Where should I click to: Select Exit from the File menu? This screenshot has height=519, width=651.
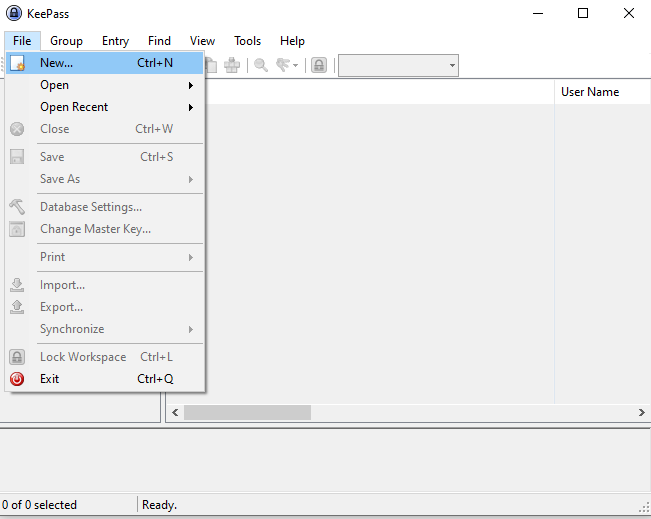coord(105,379)
